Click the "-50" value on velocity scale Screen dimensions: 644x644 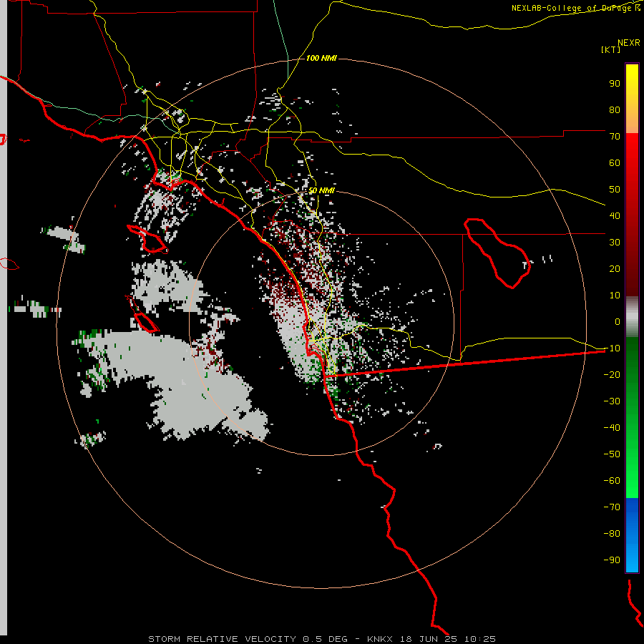click(612, 454)
